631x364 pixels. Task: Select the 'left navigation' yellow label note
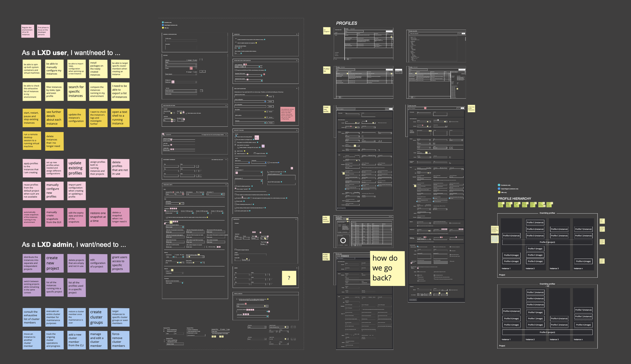(327, 31)
